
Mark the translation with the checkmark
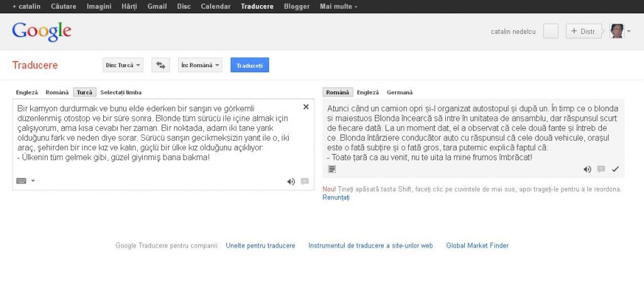(x=615, y=169)
